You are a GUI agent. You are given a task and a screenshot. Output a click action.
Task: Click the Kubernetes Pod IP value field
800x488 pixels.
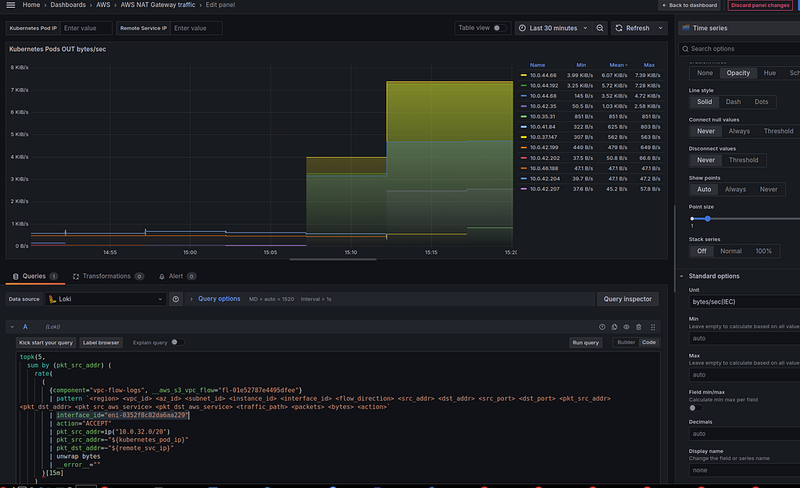(x=86, y=28)
